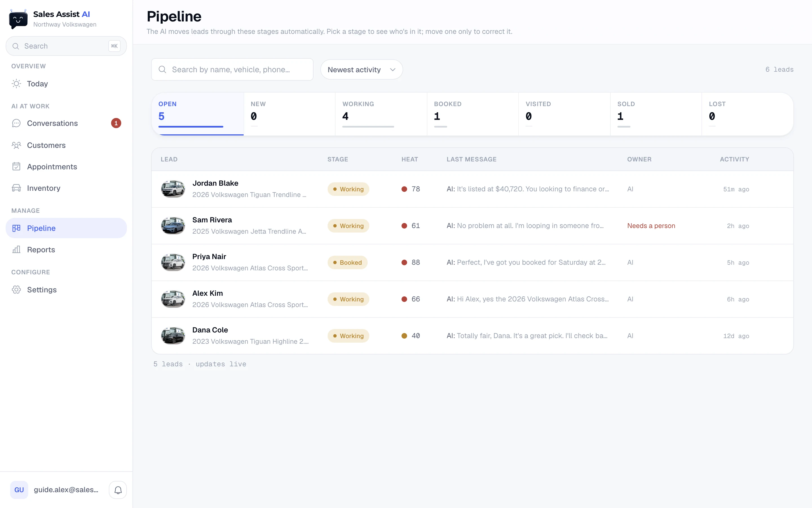The image size is (812, 508).
Task: Focus the sidebar Search field
Action: point(66,46)
